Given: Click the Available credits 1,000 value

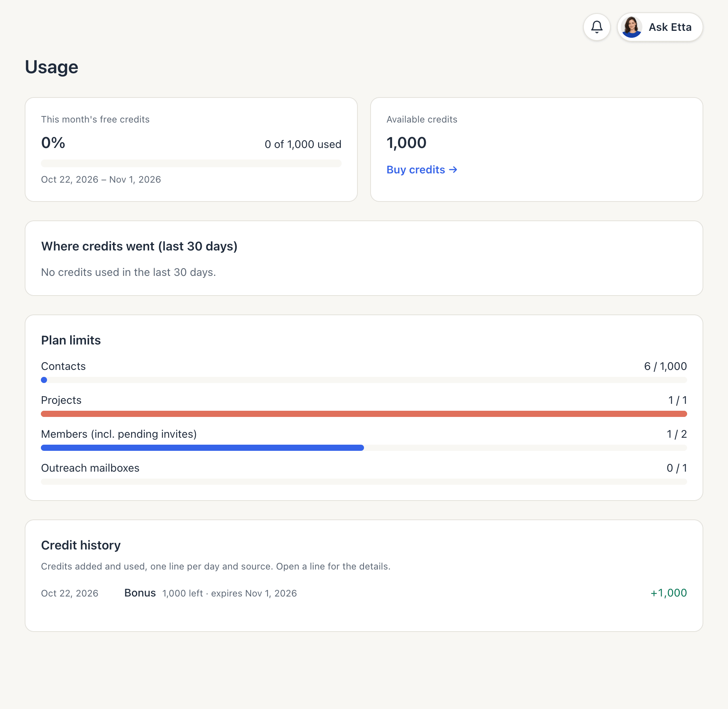Looking at the screenshot, I should [406, 143].
